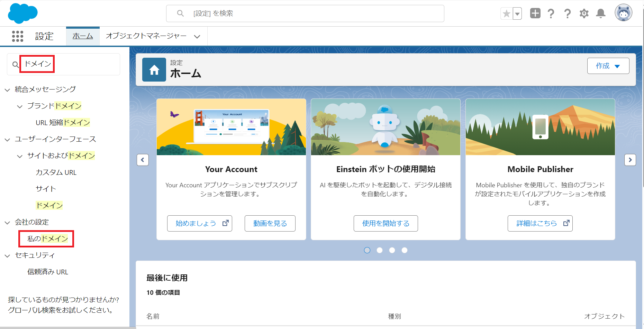
Task: Collapse the 統合メッセージング tree section
Action: tap(7, 90)
